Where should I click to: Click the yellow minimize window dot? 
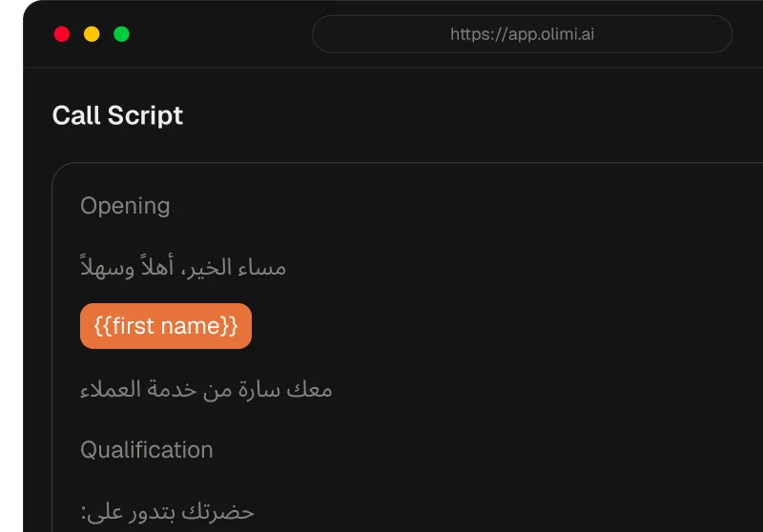[92, 34]
